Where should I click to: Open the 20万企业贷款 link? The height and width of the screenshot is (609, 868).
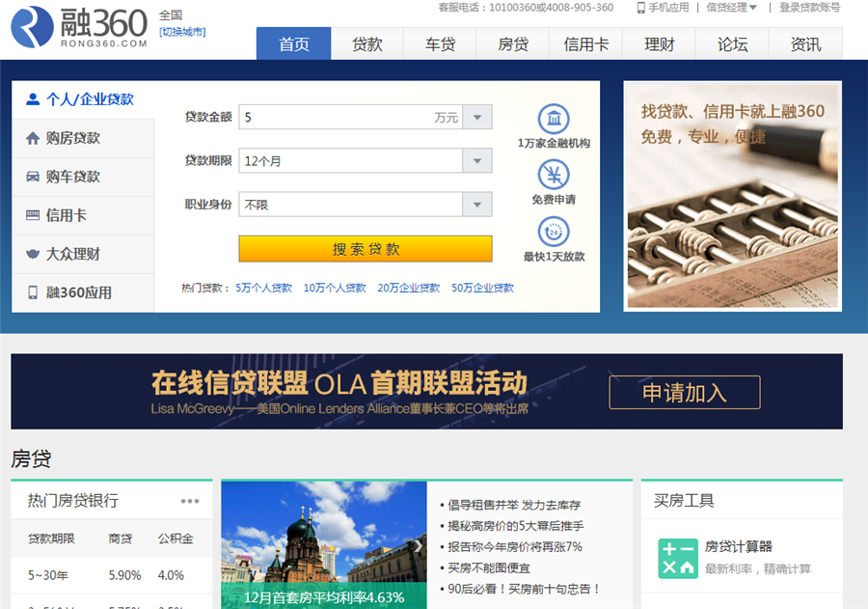[x=408, y=288]
